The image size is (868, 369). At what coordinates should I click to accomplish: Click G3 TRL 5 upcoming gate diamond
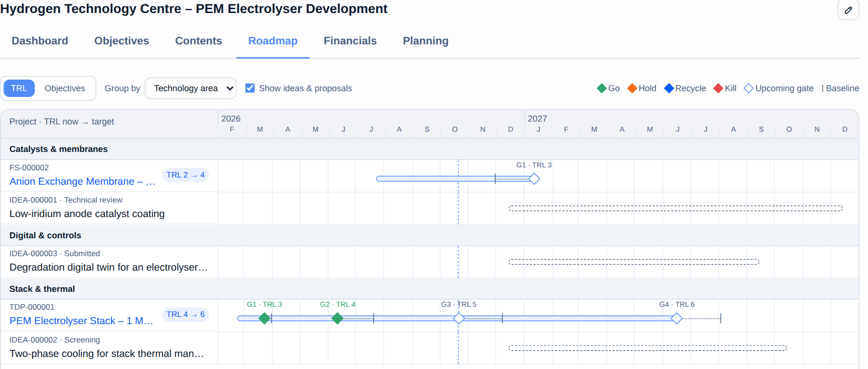(459, 318)
